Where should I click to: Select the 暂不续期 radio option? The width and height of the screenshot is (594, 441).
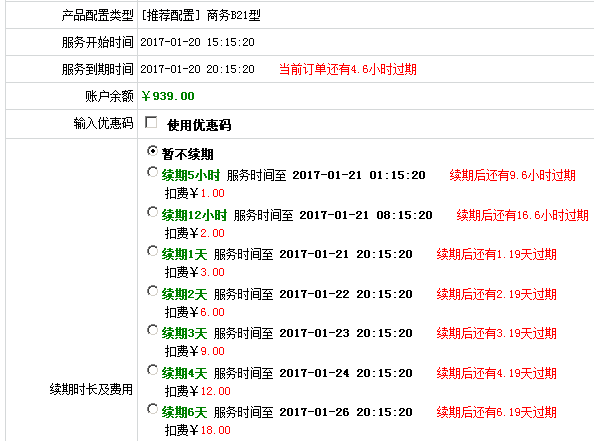tap(152, 151)
